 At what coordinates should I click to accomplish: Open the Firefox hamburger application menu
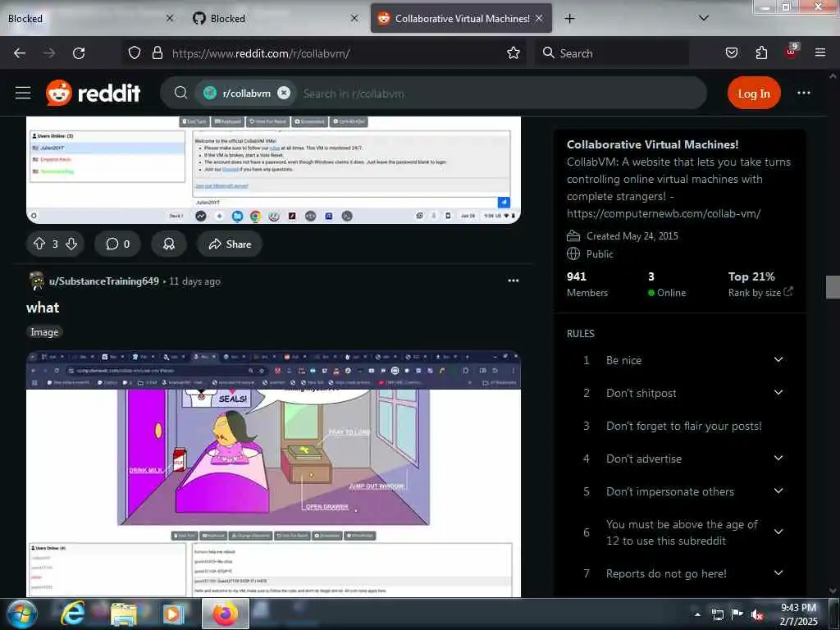(820, 52)
